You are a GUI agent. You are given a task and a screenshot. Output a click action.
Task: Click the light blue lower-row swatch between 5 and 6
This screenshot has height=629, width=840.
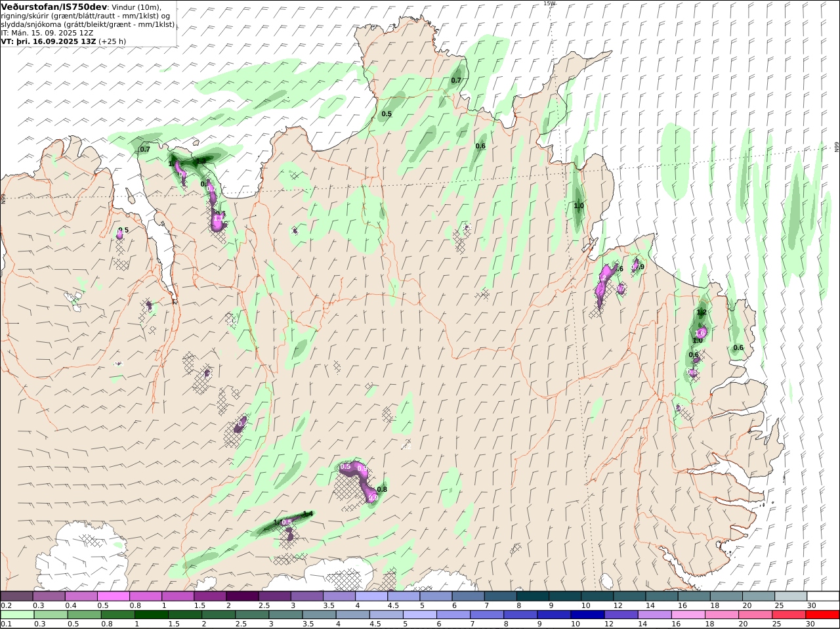click(x=420, y=615)
